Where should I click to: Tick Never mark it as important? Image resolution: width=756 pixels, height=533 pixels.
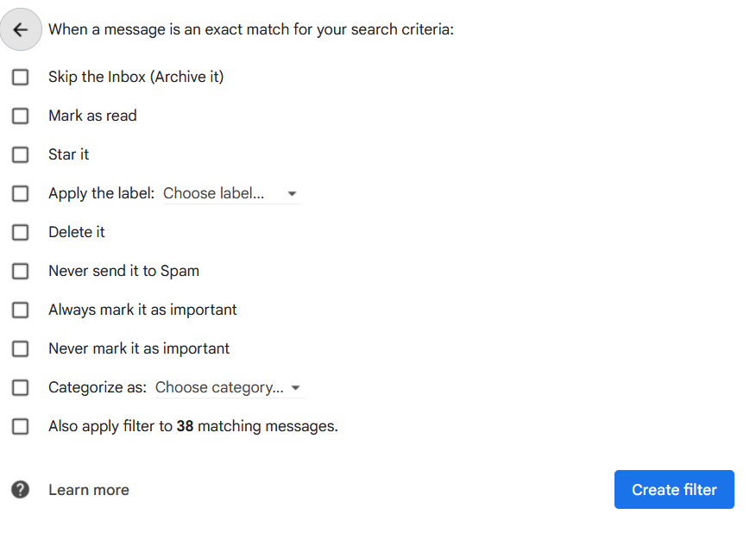20,349
